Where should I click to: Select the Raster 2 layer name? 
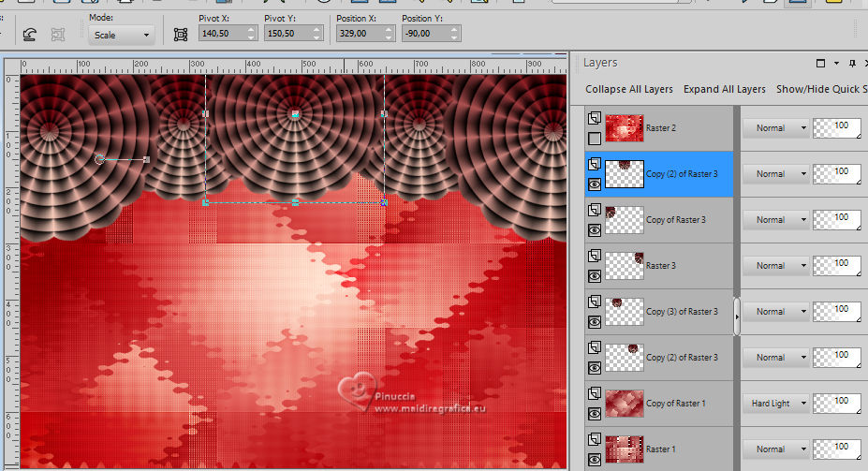coord(660,128)
